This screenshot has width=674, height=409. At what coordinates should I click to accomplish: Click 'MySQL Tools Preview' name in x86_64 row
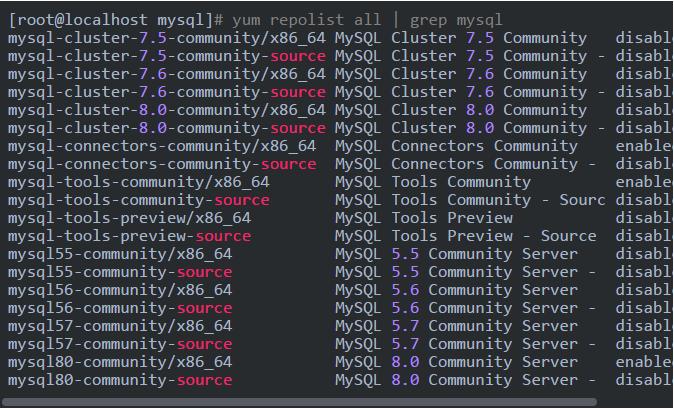pyautogui.click(x=424, y=219)
